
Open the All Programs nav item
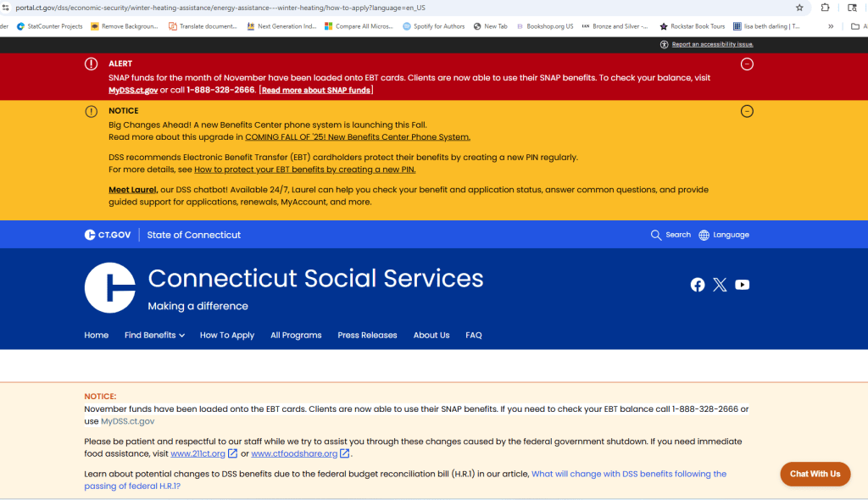(x=296, y=336)
